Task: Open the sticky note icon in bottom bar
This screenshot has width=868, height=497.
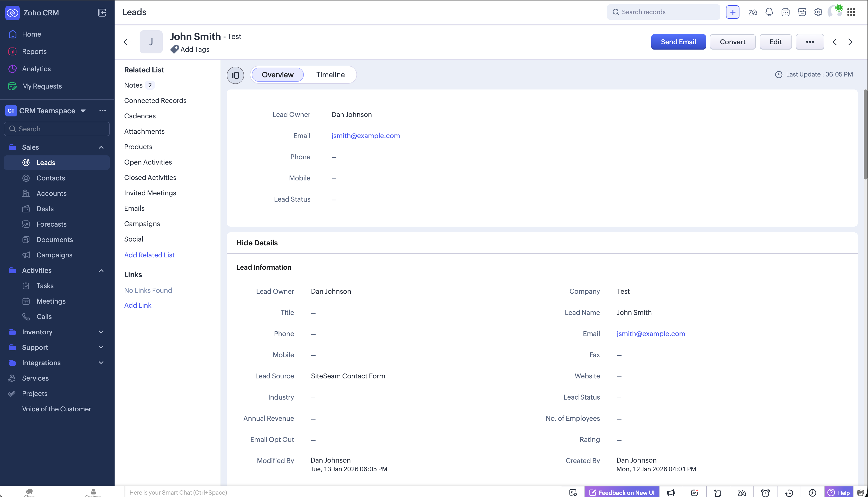Action: tap(718, 493)
